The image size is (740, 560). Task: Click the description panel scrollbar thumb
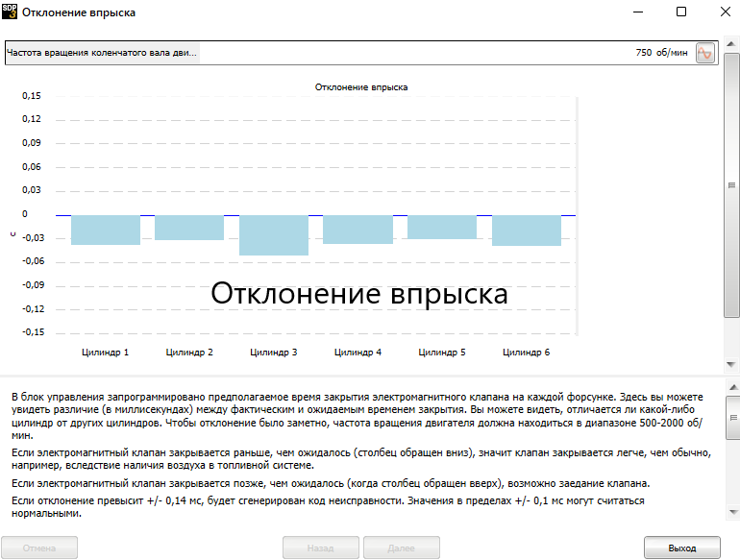[733, 418]
